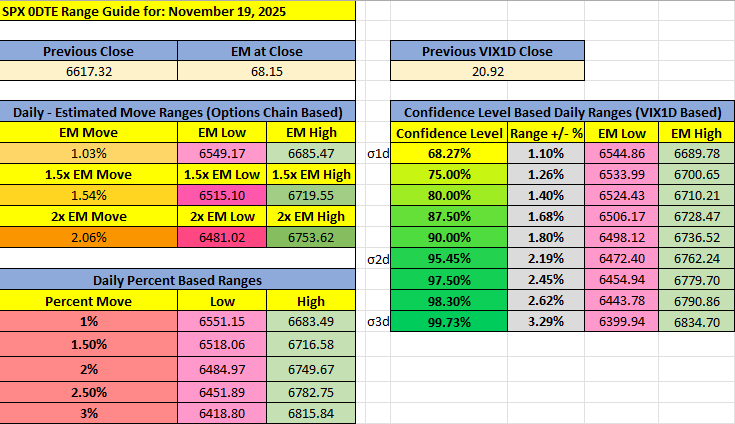Select the 6685.47 EM High cell
735x424 pixels.
(x=311, y=153)
